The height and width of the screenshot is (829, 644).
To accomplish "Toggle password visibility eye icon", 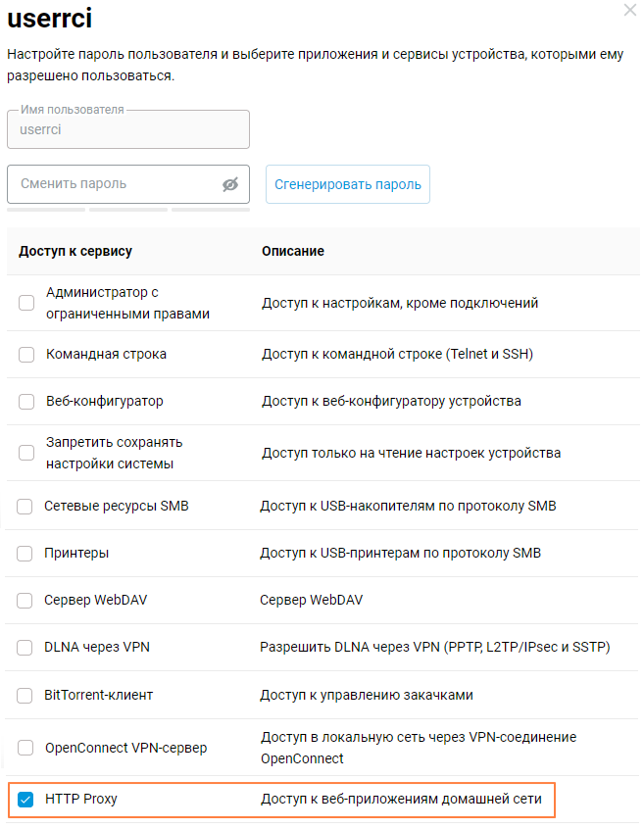I will point(230,184).
